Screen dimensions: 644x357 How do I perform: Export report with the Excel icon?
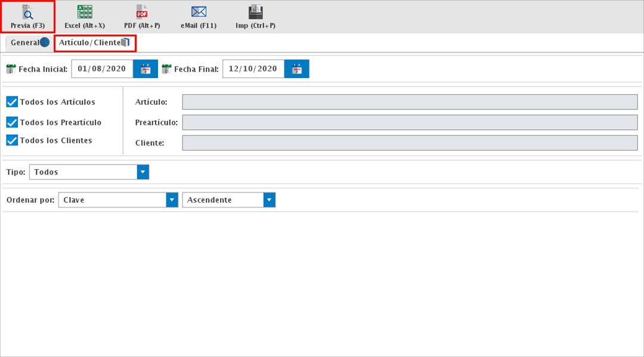85,13
